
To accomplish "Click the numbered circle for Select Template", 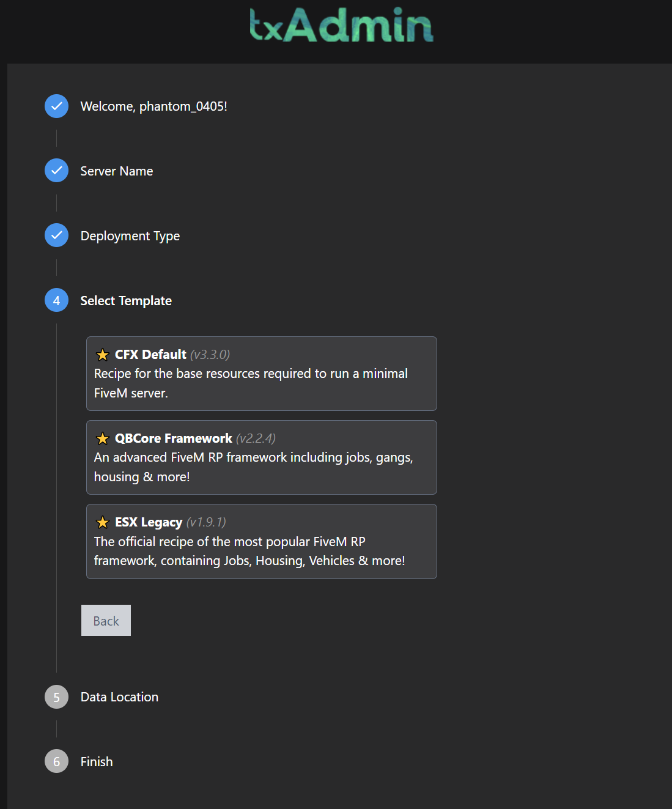I will pyautogui.click(x=56, y=300).
